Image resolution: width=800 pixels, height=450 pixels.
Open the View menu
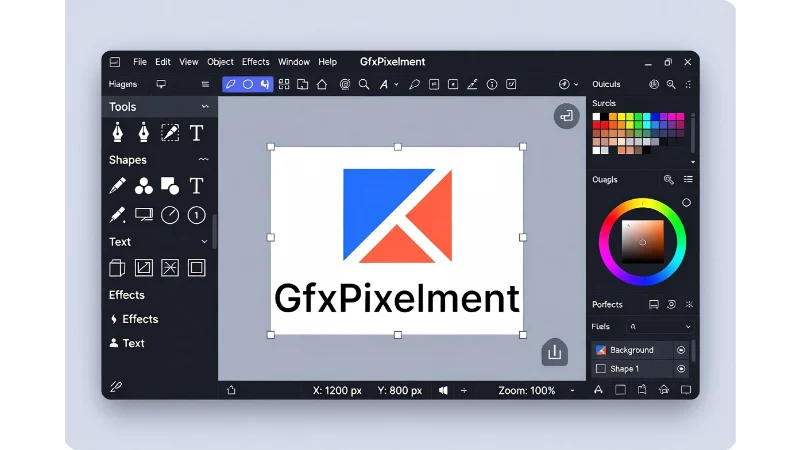189,62
